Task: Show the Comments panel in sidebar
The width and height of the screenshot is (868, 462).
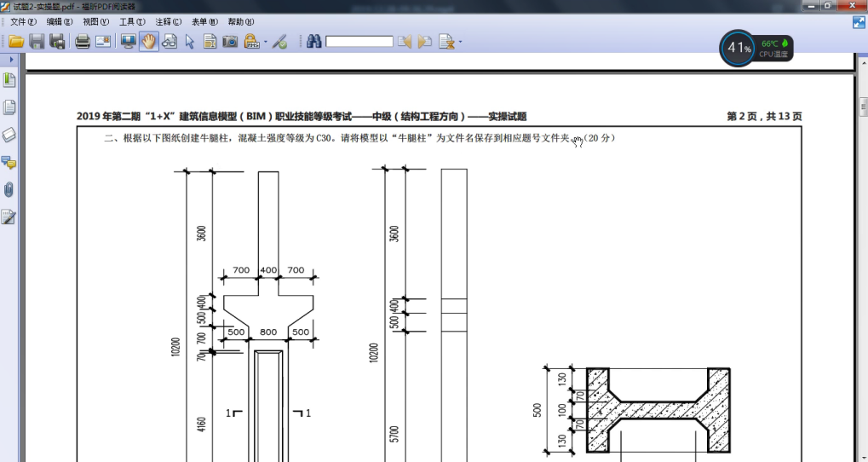Action: 9,162
